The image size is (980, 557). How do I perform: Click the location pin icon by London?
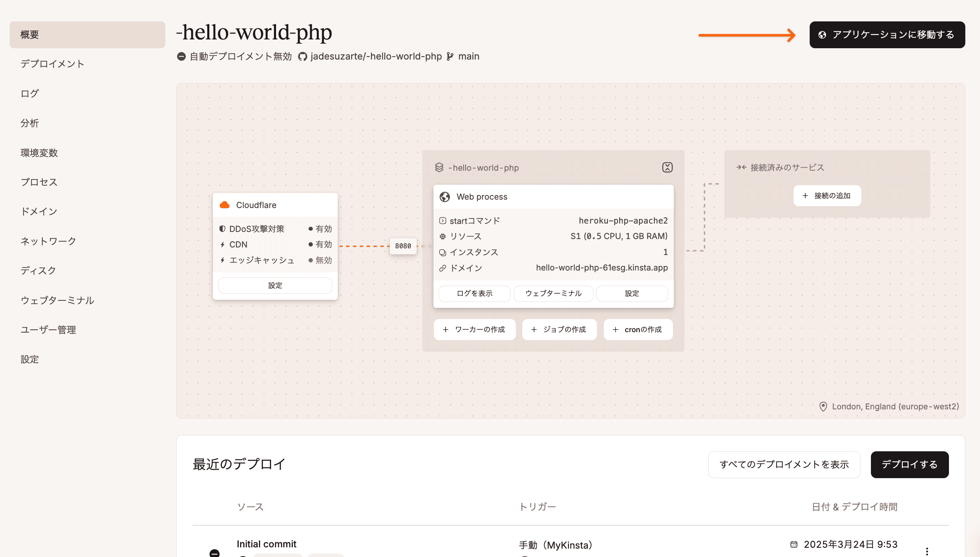[x=823, y=406]
